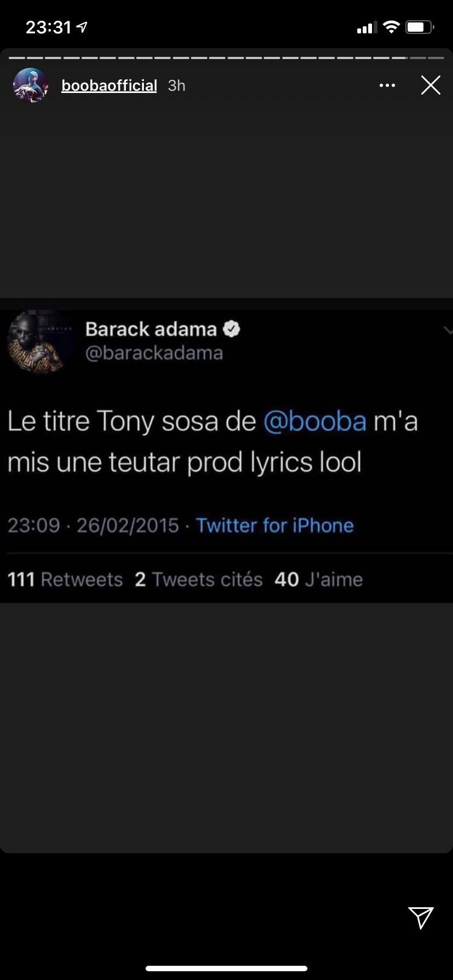Tap the first story progress bar segment
This screenshot has height=980, width=453.
[x=17, y=57]
